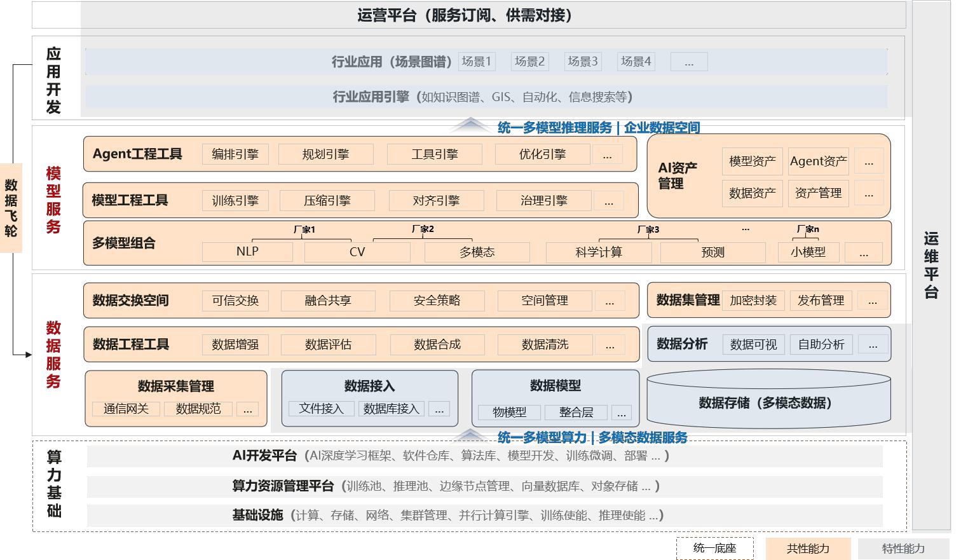Select the 数据飞轮 label on the left
The height and width of the screenshot is (560, 961).
(x=11, y=208)
